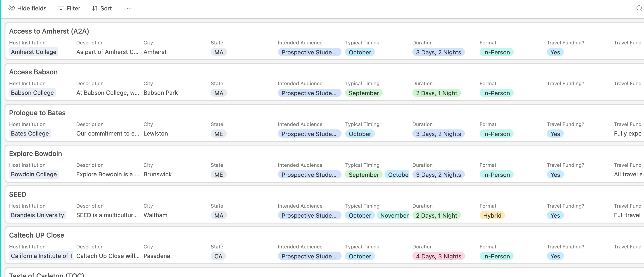Click description 'SEED is a multicultur...'
Viewport: 644px width, 277px height.
pos(107,215)
